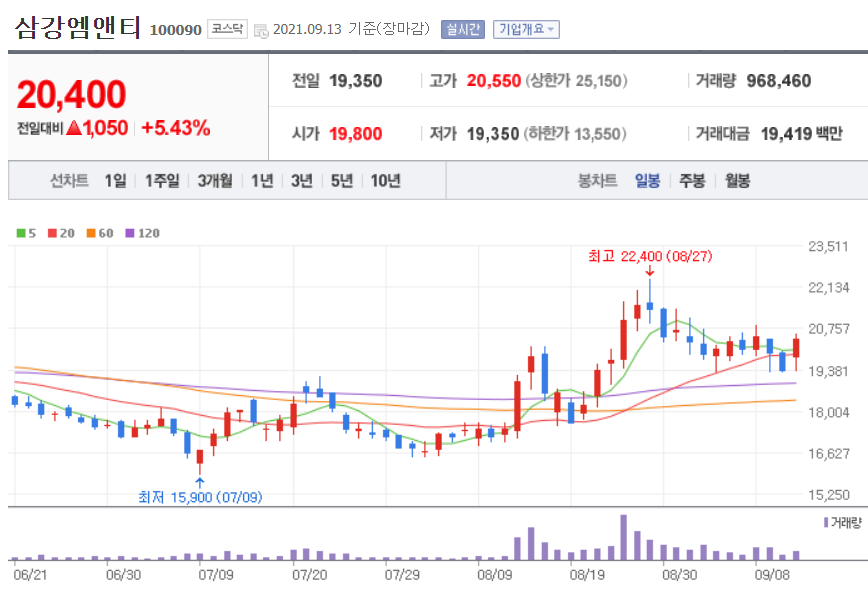The height and width of the screenshot is (589, 868).
Task: Click trading value 19,419 백만
Action: (x=802, y=133)
